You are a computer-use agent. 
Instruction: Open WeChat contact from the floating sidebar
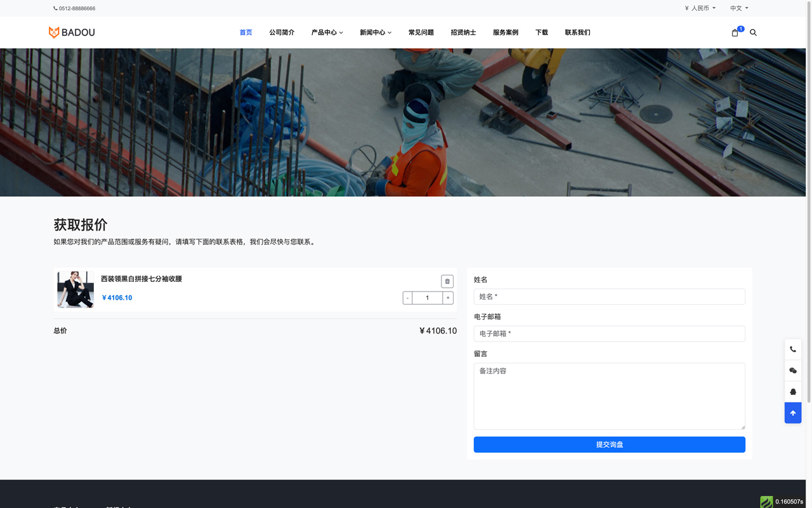click(x=792, y=370)
